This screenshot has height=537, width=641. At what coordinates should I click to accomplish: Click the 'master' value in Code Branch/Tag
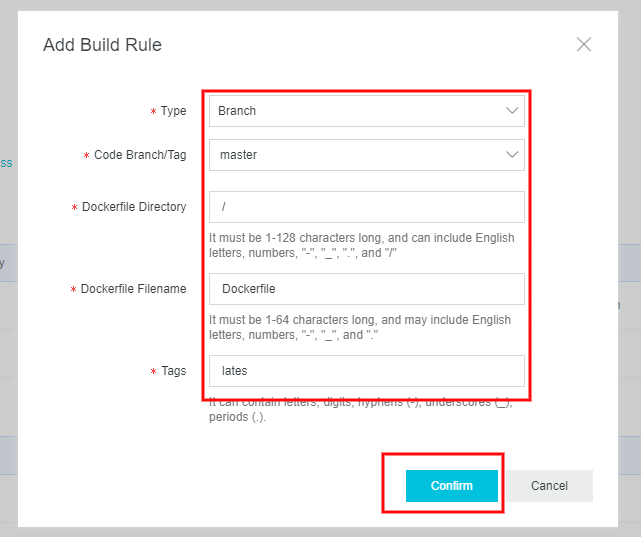pos(238,155)
